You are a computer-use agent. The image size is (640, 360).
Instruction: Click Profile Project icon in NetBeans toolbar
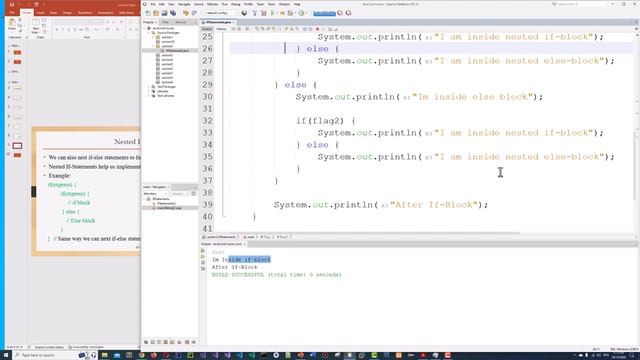[301, 13]
